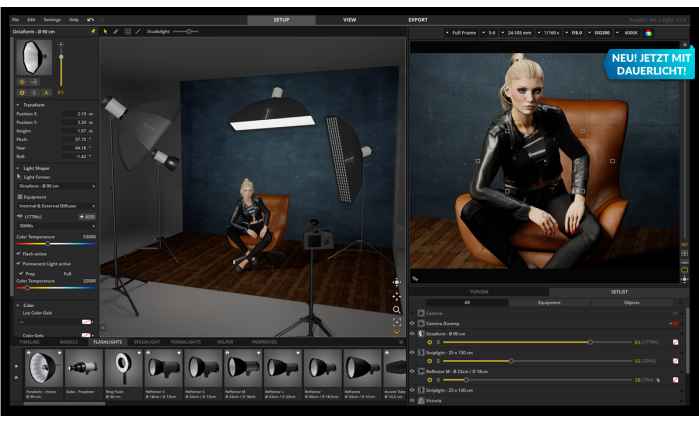Screen dimensions: 699x423
Task: Open the Settings menu
Action: pos(51,19)
